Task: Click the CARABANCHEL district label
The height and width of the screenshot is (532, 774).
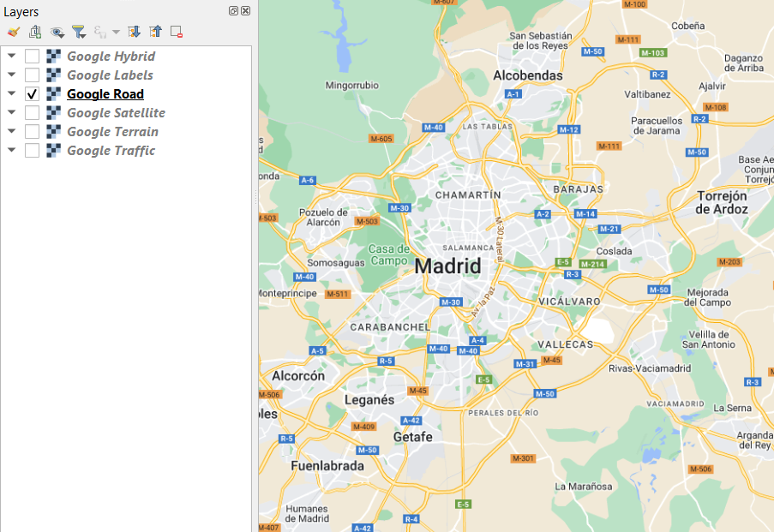Action: (x=390, y=327)
